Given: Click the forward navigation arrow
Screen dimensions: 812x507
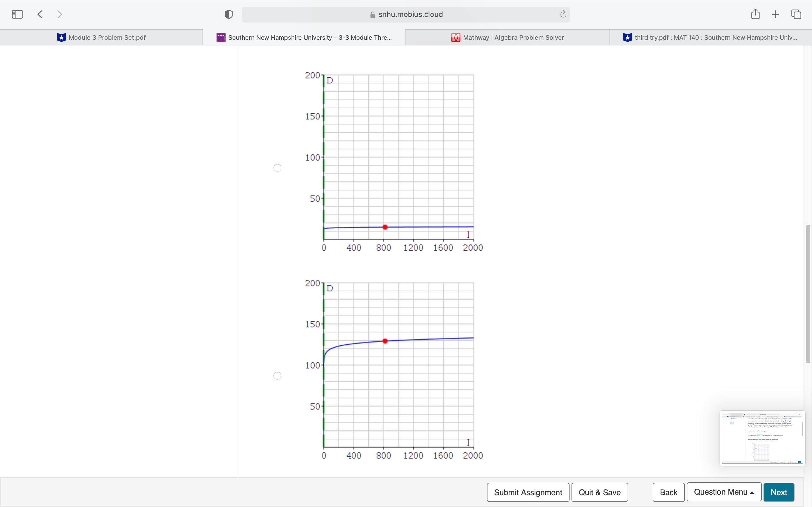Looking at the screenshot, I should click(59, 14).
